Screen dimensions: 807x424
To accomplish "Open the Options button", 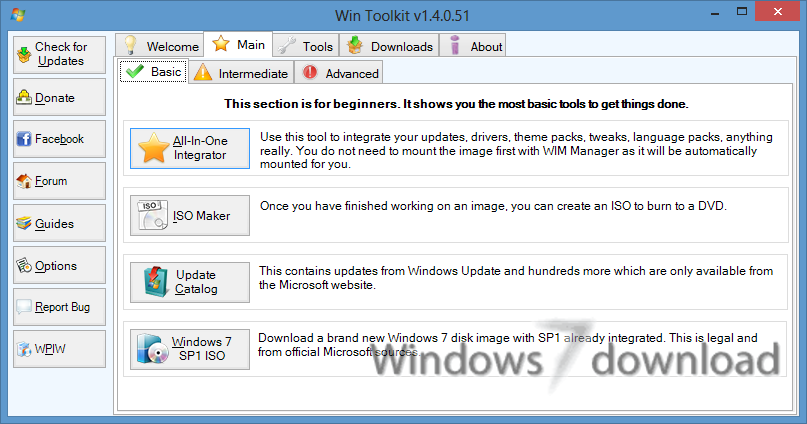I will [59, 266].
